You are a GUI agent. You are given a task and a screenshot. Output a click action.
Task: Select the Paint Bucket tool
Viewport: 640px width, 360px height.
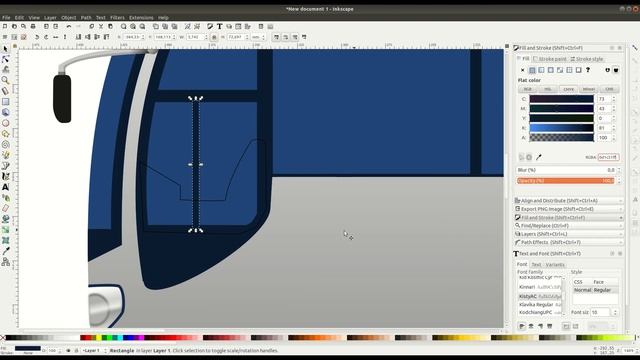point(5,219)
